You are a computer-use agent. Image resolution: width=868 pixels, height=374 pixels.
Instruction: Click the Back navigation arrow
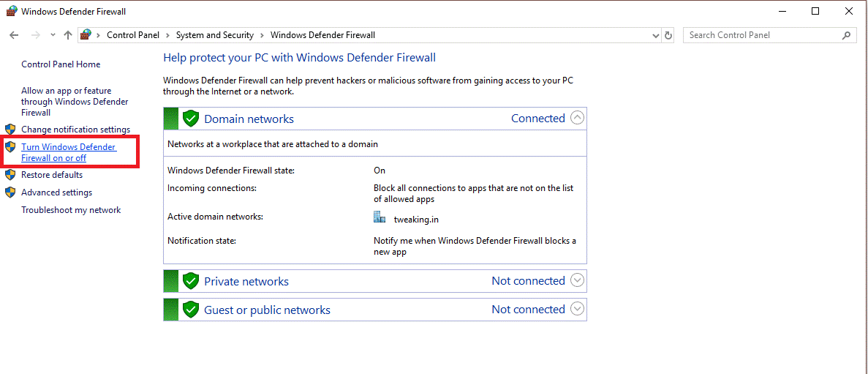(x=14, y=35)
